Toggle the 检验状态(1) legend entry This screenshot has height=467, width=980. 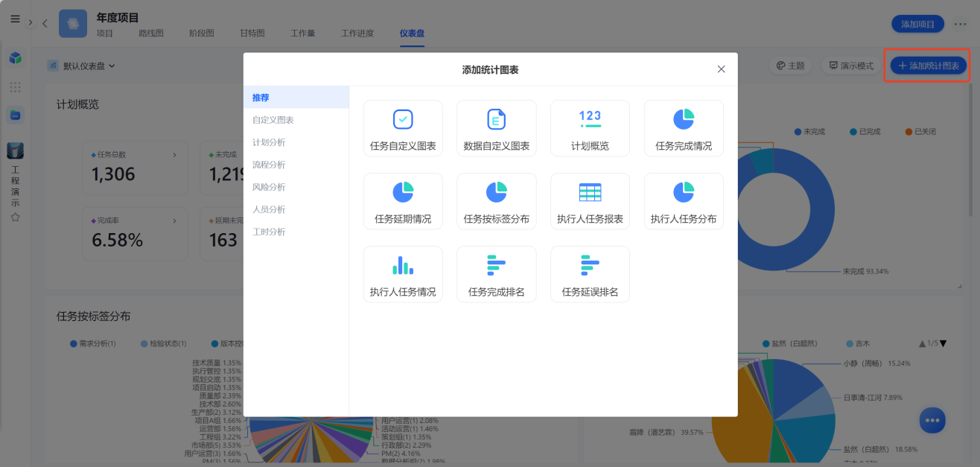pos(163,343)
